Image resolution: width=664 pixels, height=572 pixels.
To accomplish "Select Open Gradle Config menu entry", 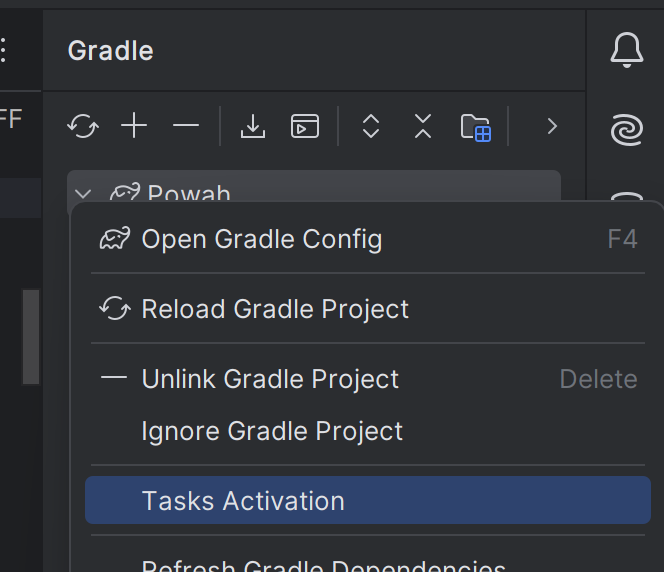I will point(261,239).
